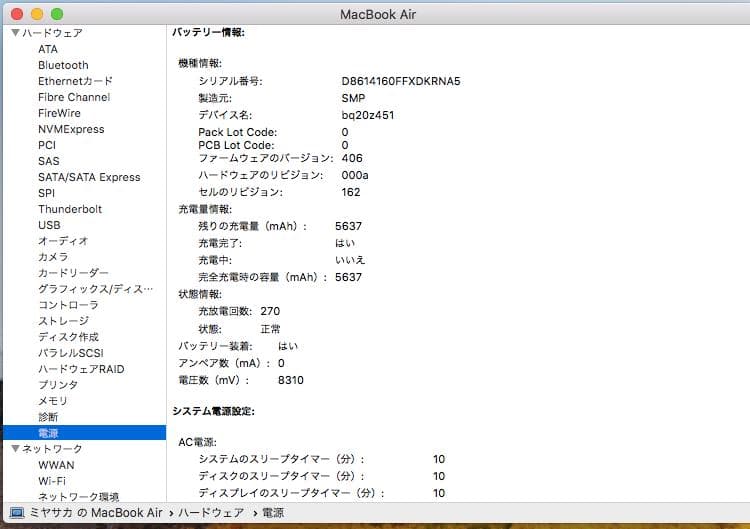Collapse the ハードウェア tree section
The image size is (750, 529).
click(x=15, y=33)
